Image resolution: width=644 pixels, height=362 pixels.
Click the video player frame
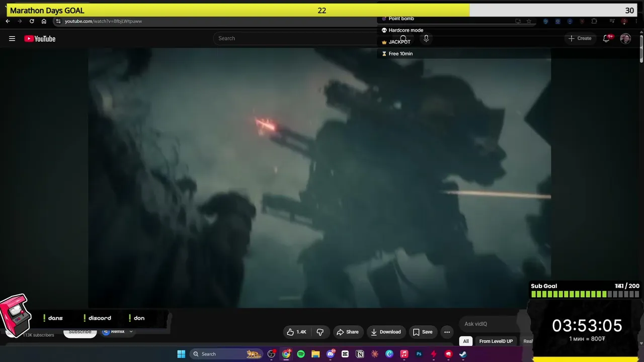tap(319, 178)
